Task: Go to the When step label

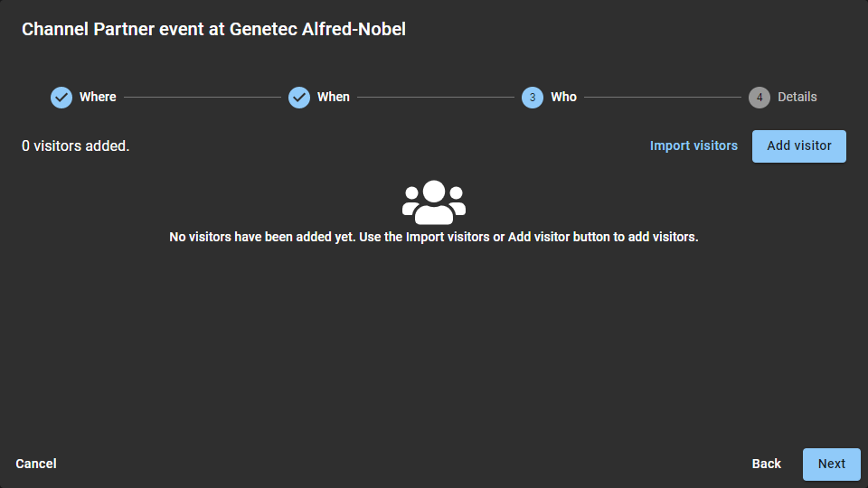Action: click(x=334, y=97)
